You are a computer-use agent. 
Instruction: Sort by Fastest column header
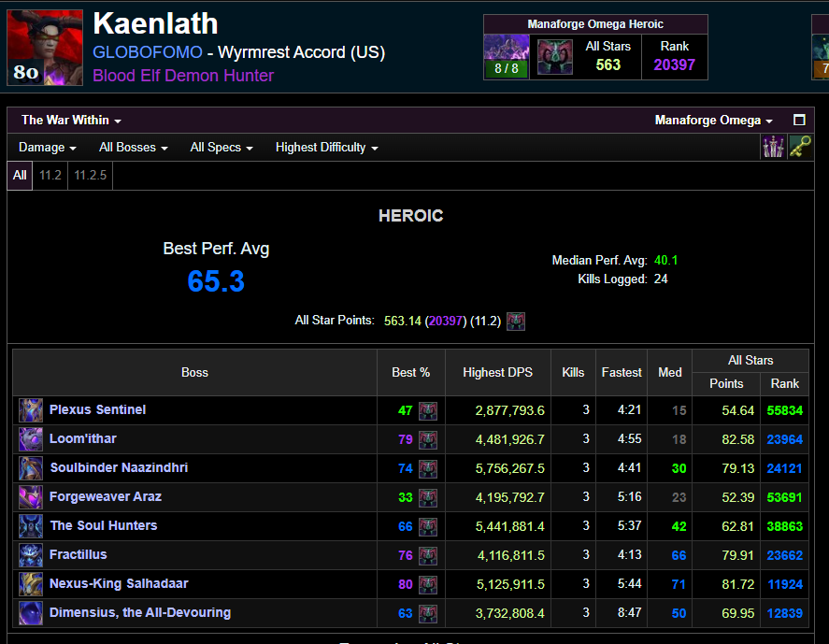click(622, 372)
